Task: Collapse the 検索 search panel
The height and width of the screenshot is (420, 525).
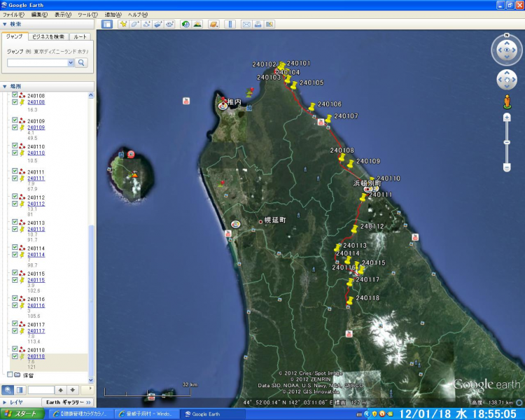Action: pos(5,24)
